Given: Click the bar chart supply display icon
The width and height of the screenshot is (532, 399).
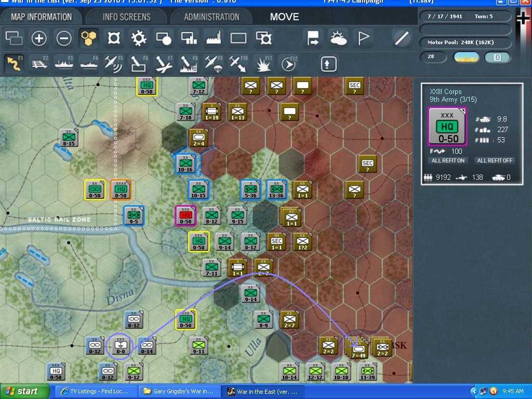Looking at the screenshot, I should pos(189,38).
